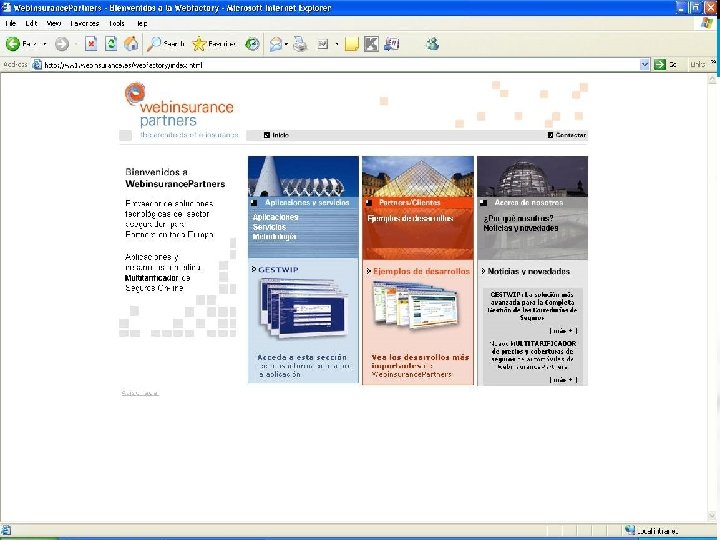Viewport: 720px width, 540px height.
Task: Click más + under MULTITARIFICADOR news item
Action: [563, 380]
